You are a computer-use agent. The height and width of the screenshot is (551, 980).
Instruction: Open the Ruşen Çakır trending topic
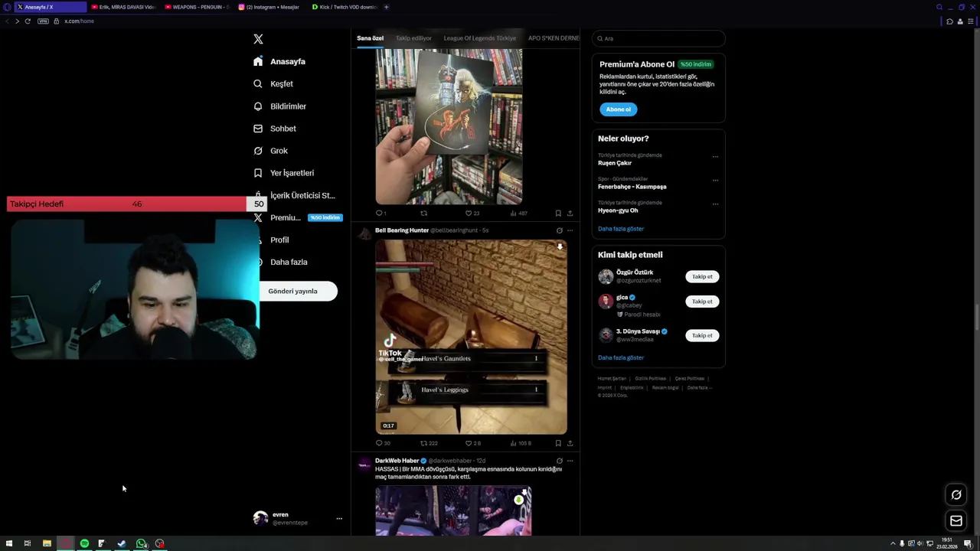coord(615,163)
